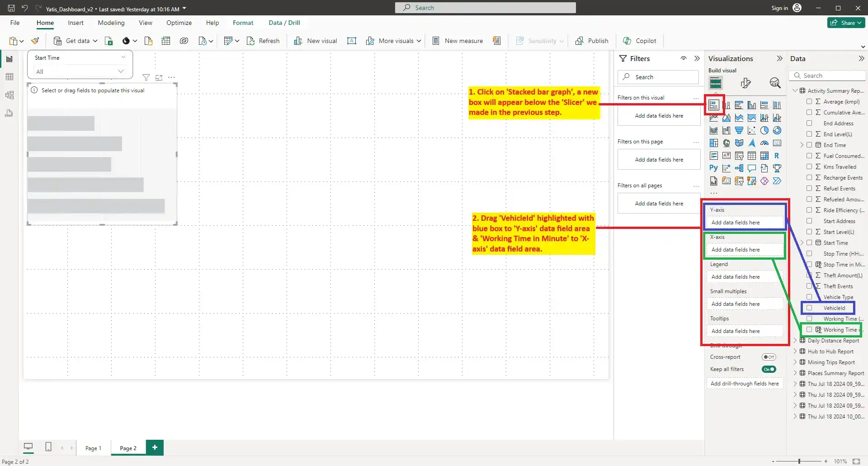Pick the Pie chart visual icon
868x466 pixels.
[764, 131]
